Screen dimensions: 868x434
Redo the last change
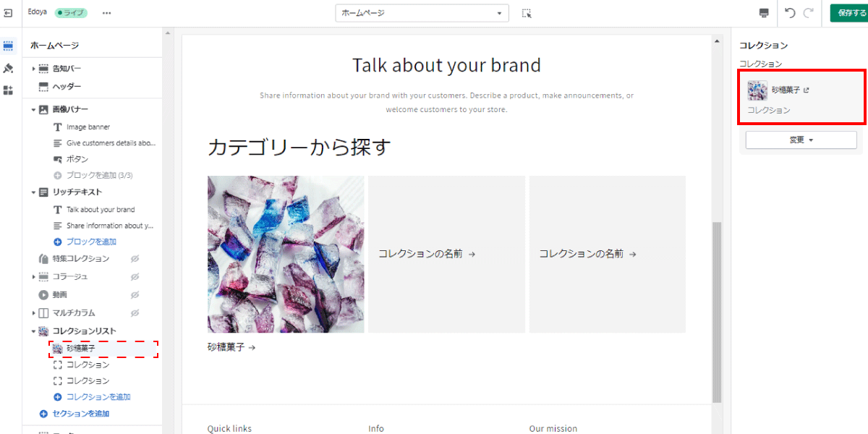tap(809, 13)
